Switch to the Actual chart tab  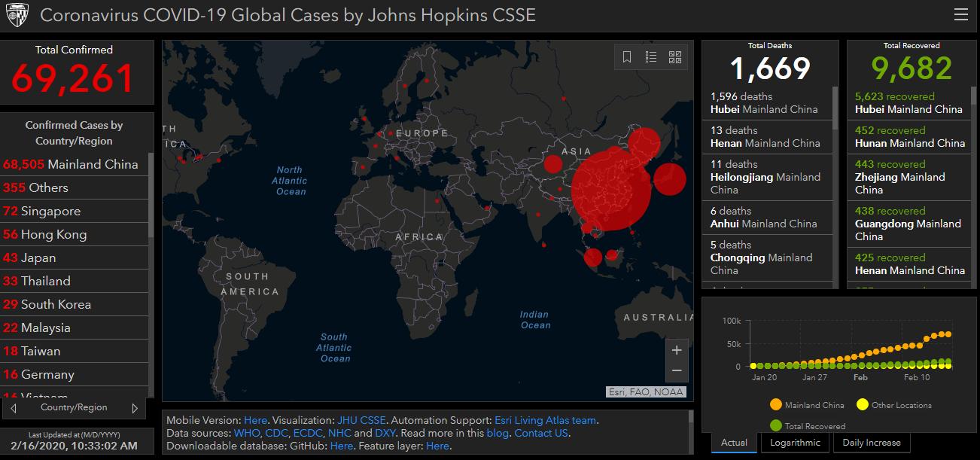click(x=734, y=443)
